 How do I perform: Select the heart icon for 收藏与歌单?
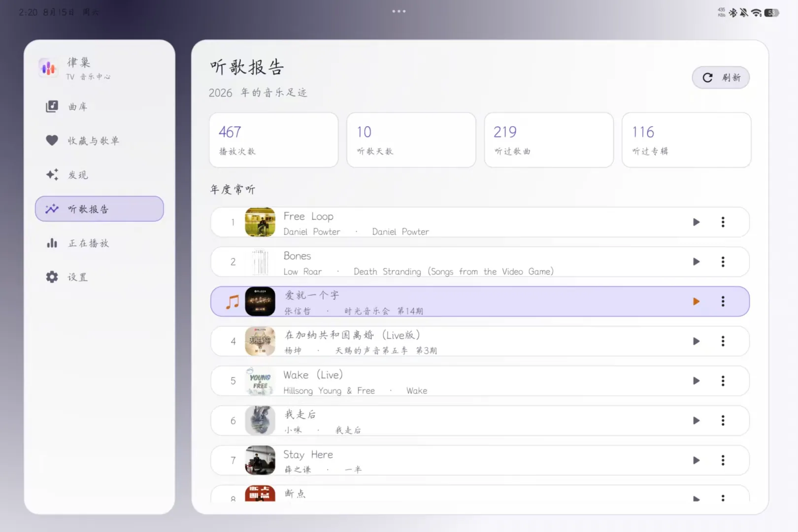pyautogui.click(x=52, y=140)
